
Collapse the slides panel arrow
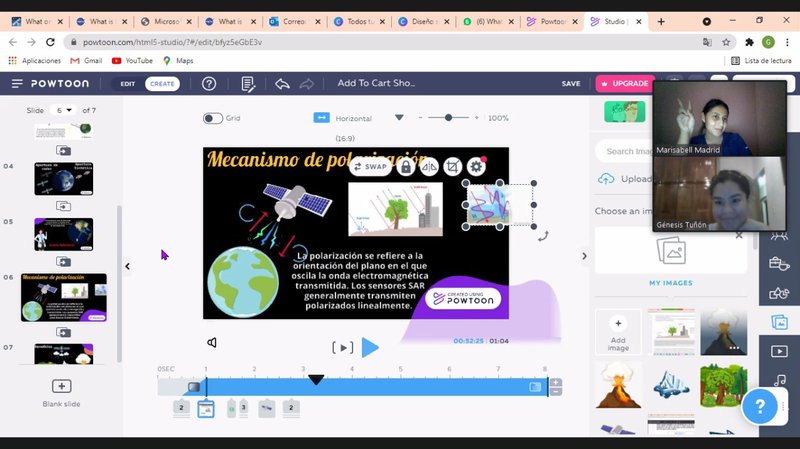127,266
